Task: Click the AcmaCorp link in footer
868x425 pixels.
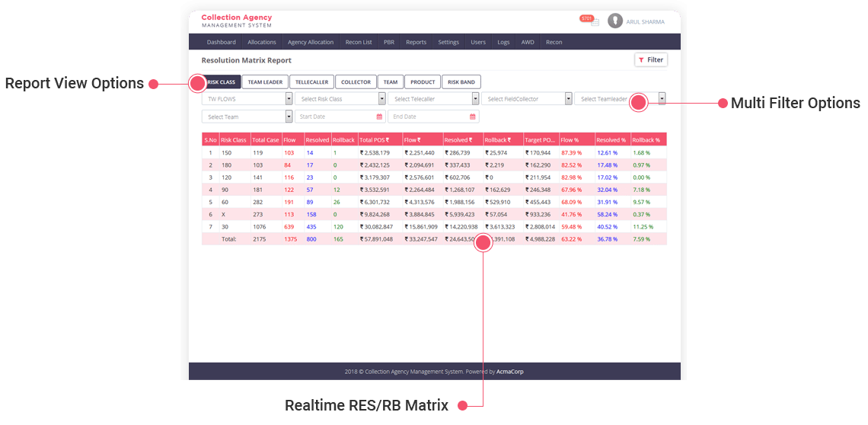Action: (510, 372)
